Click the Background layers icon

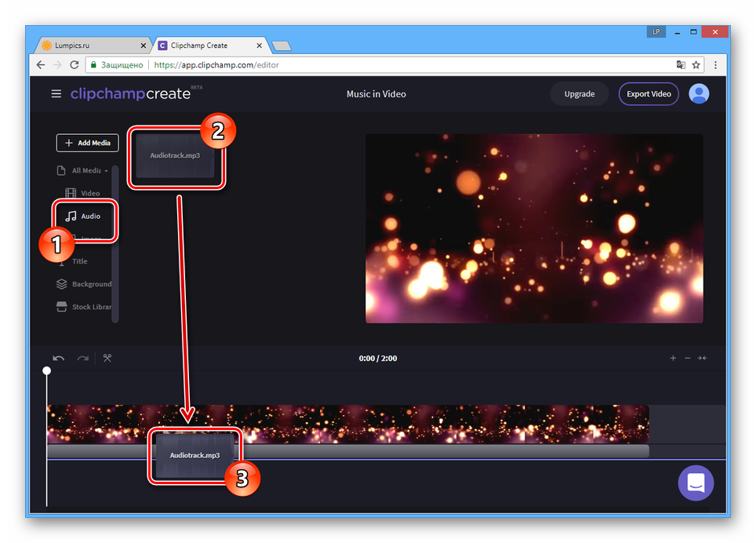62,284
